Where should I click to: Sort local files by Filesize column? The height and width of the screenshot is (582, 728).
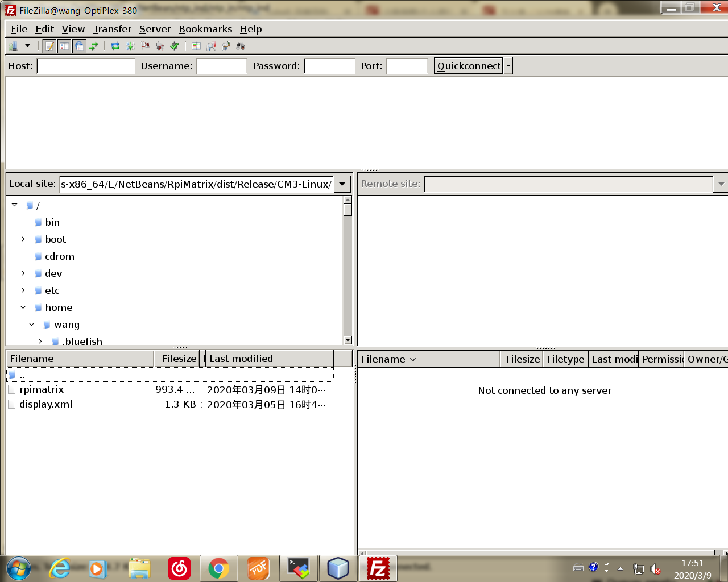[x=176, y=359]
